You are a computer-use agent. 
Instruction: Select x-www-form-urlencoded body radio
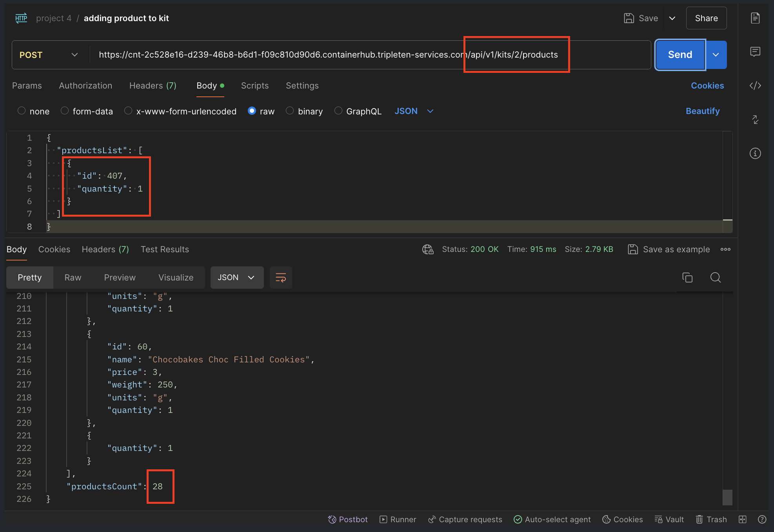(128, 111)
